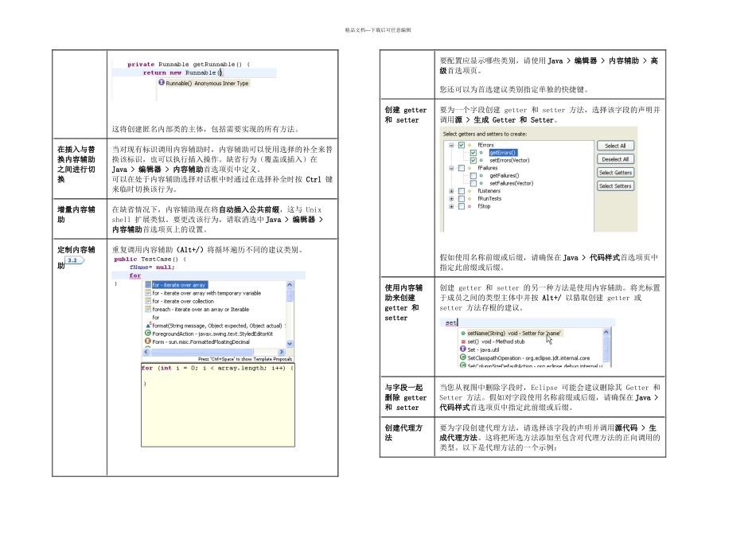Click the fFailures field diamond icon

pyautogui.click(x=470, y=168)
